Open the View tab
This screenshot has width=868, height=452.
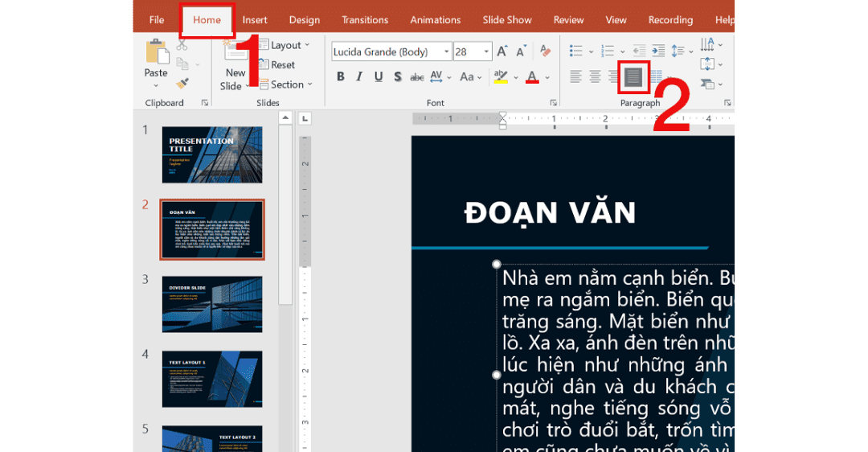coord(616,20)
